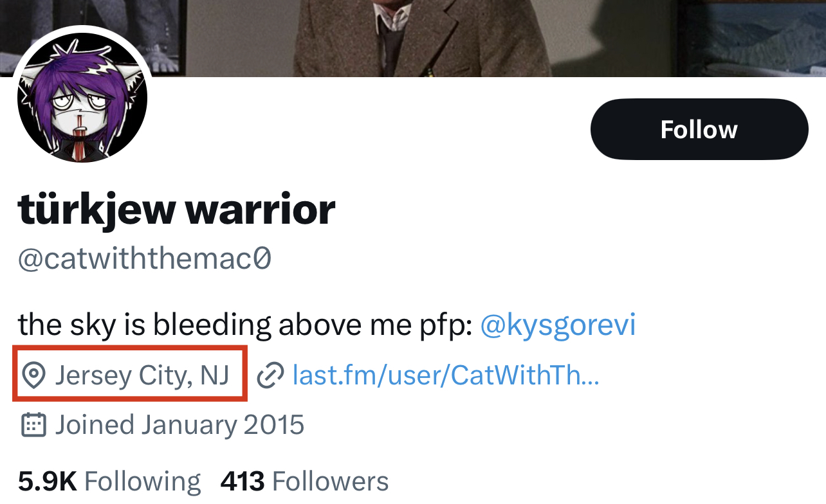
Task: Click the Joined January 2015 text
Action: 179,425
